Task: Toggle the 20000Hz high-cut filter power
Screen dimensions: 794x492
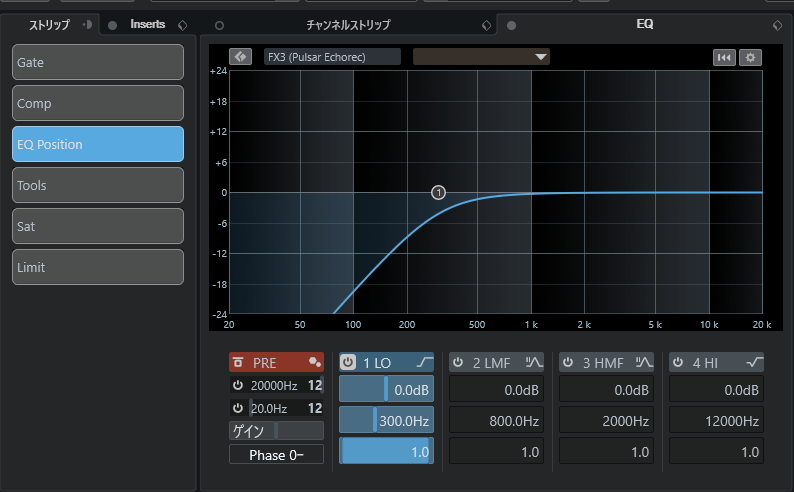Action: (237, 385)
